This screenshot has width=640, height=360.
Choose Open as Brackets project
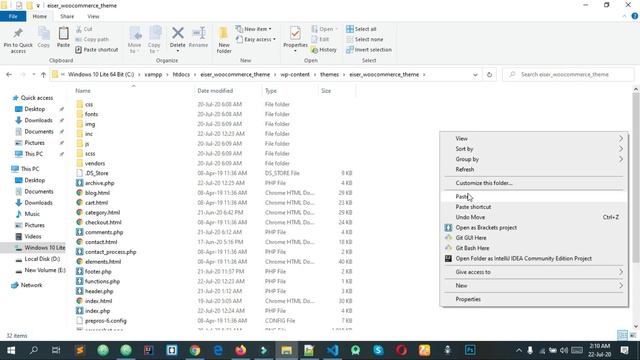[534, 227]
